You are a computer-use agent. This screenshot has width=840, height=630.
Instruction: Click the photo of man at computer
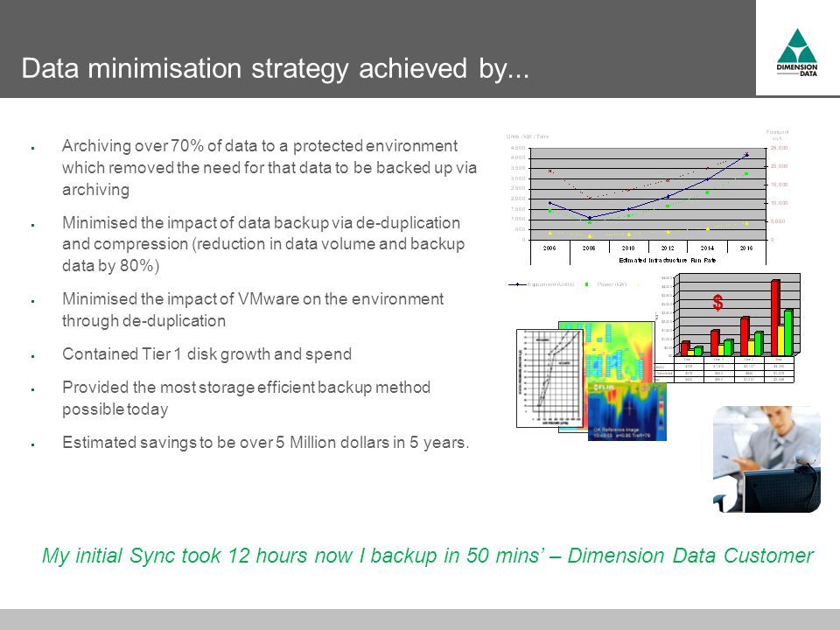766,459
